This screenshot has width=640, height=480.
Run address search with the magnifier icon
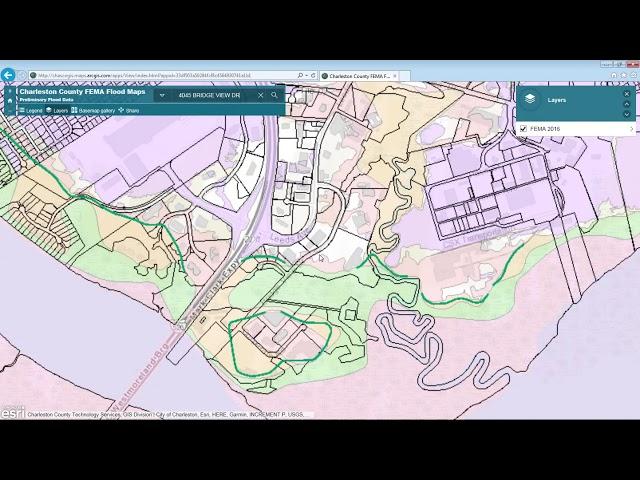pyautogui.click(x=274, y=95)
